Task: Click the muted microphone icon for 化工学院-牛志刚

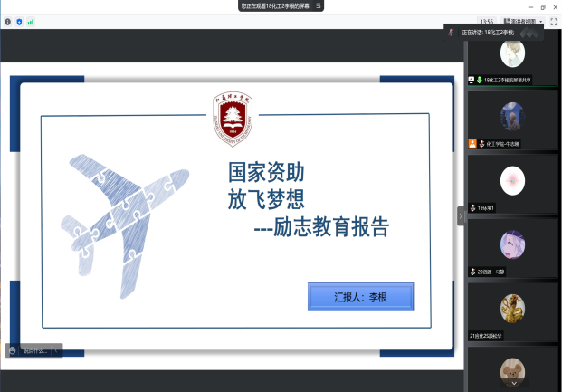Action: point(481,144)
